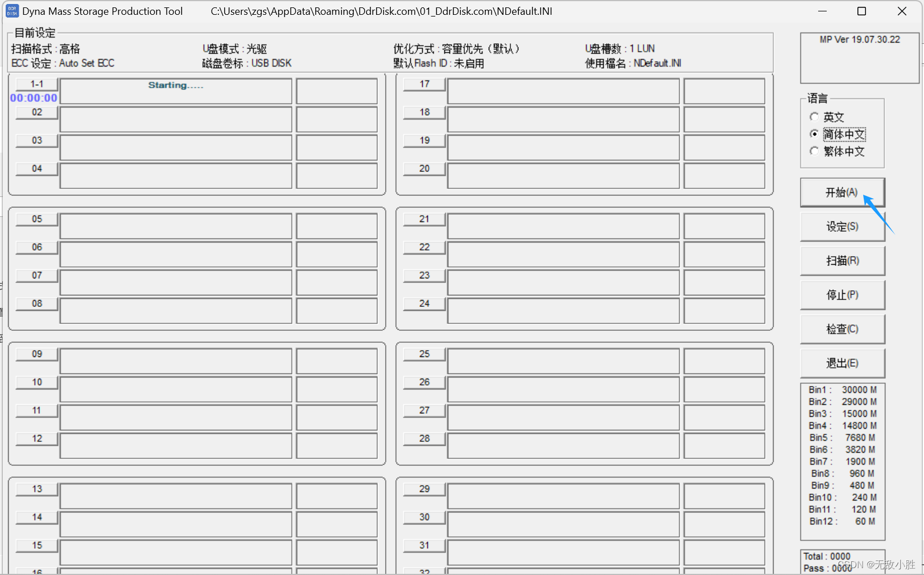The image size is (924, 575).
Task: Click port 32 slot button
Action: [423, 572]
